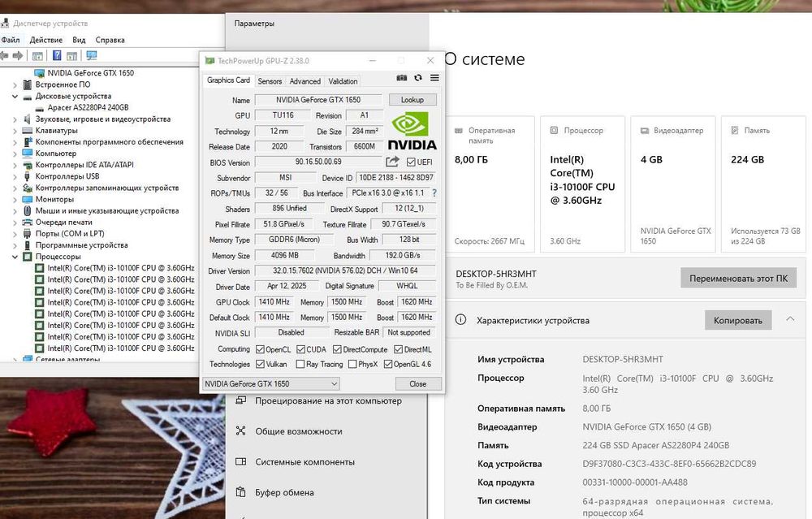Open Буфер обмена settings link

[284, 492]
